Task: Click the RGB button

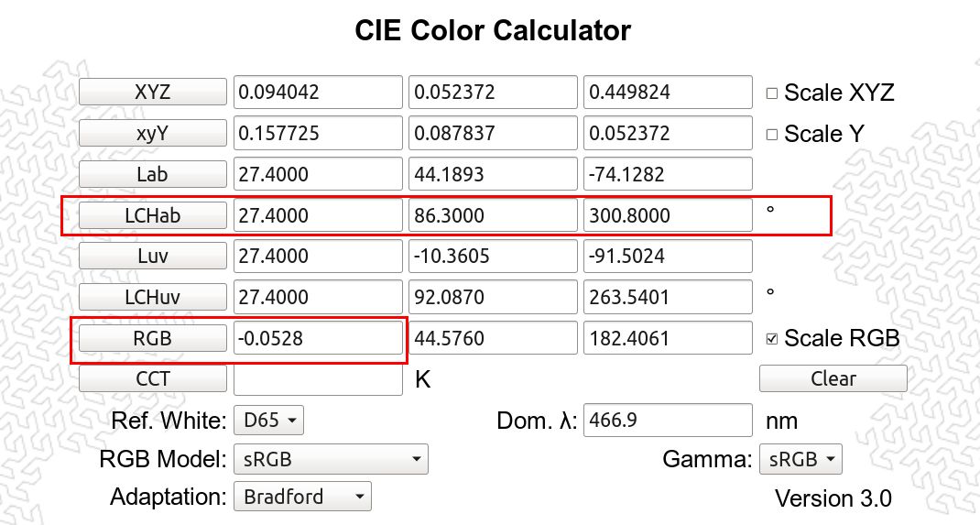Action: [x=153, y=338]
